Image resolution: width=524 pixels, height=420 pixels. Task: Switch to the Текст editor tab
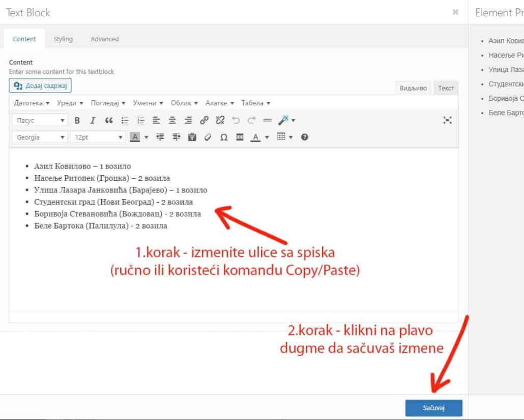tap(446, 88)
